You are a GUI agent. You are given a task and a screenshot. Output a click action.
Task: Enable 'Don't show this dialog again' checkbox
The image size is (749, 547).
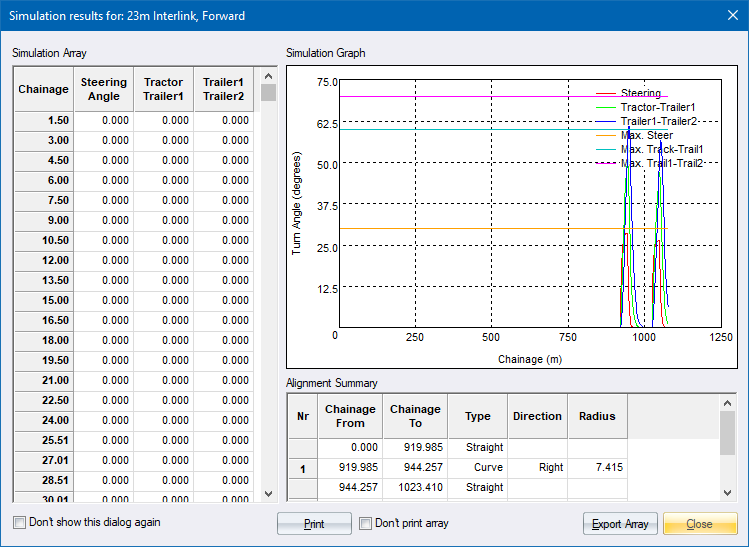tap(21, 522)
